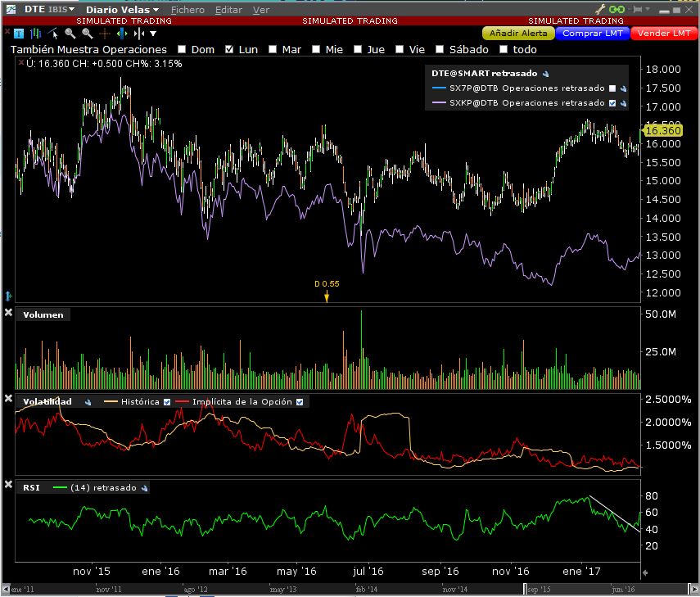Open the Diario Velas period dropdown
The height and width of the screenshot is (597, 700).
tap(122, 9)
